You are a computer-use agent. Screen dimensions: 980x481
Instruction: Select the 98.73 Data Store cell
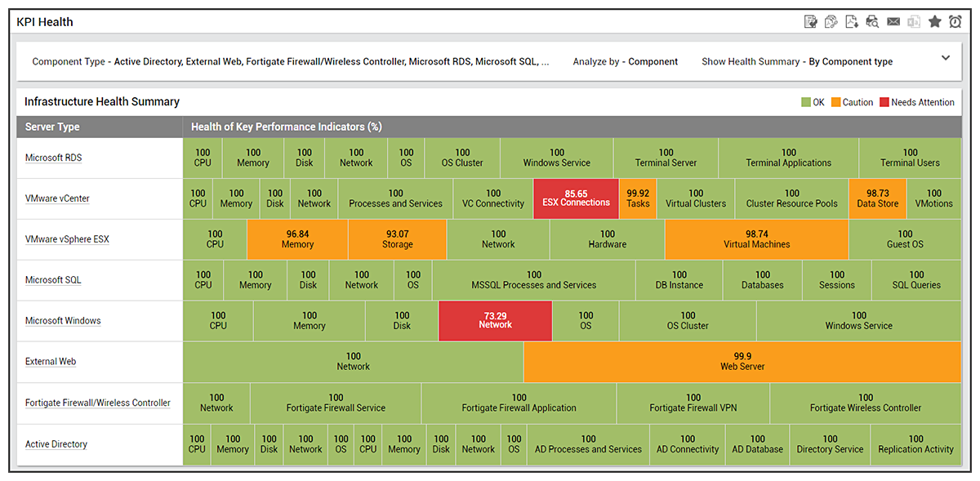[877, 198]
